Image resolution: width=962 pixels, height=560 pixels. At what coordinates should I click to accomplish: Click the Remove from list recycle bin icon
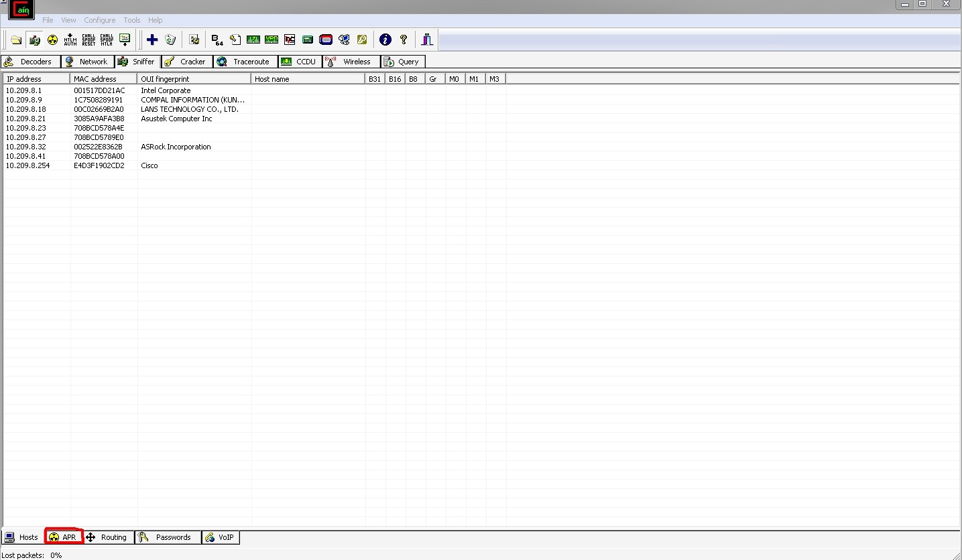pyautogui.click(x=170, y=40)
